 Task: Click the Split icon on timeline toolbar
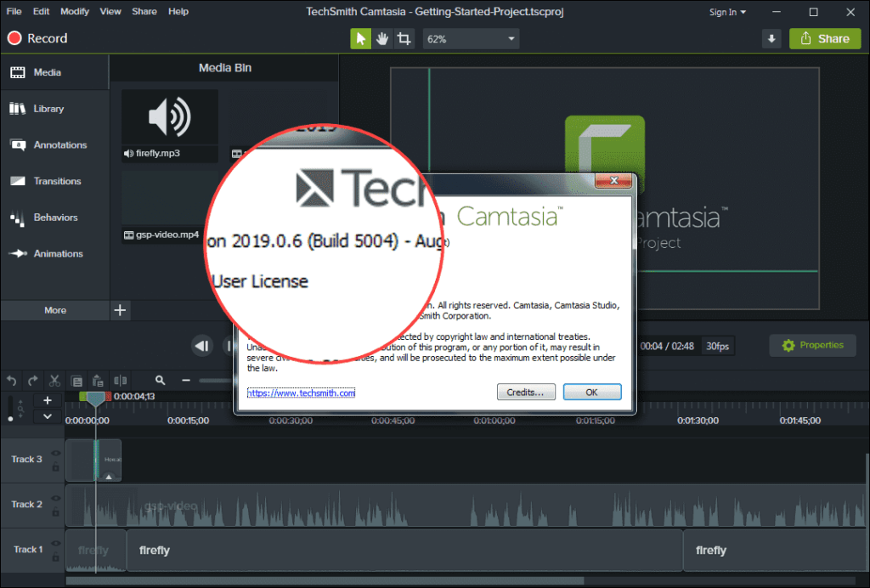click(120, 381)
